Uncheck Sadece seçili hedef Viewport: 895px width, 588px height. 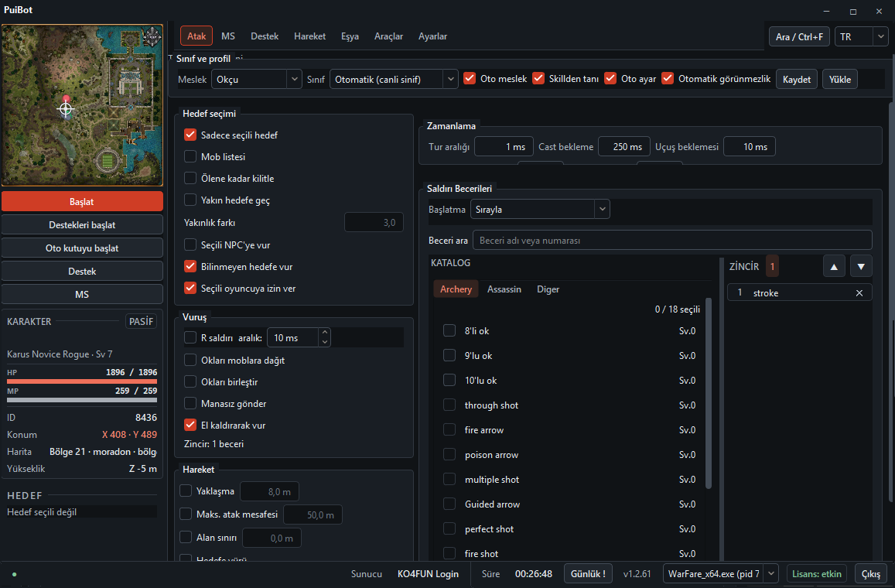[190, 135]
